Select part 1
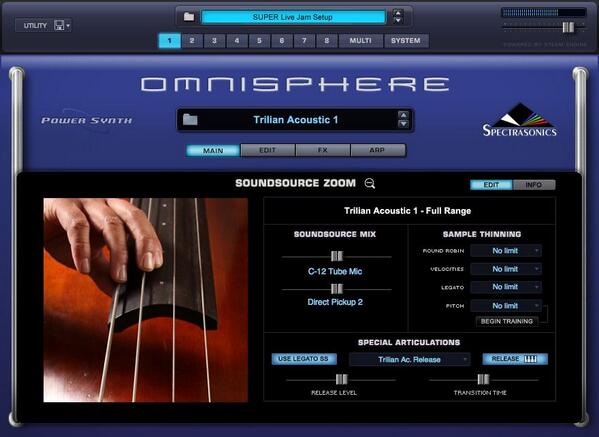The image size is (599, 437). pyautogui.click(x=170, y=40)
